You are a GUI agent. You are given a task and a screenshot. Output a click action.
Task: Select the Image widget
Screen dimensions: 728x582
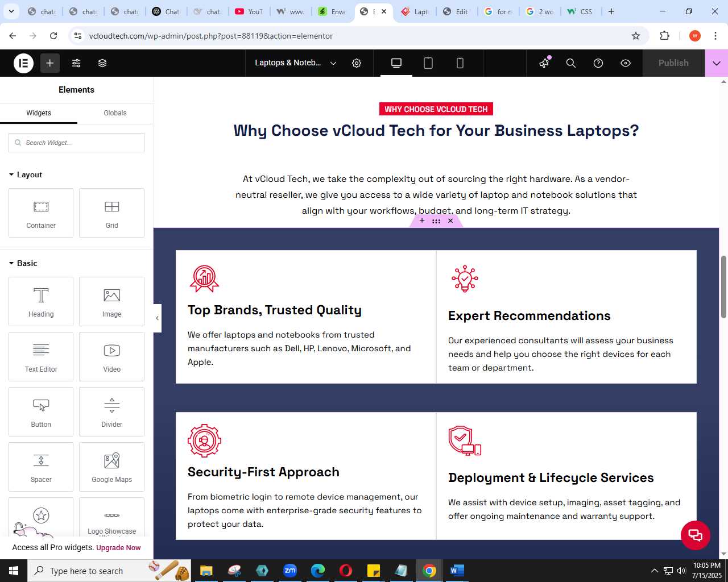[111, 301]
